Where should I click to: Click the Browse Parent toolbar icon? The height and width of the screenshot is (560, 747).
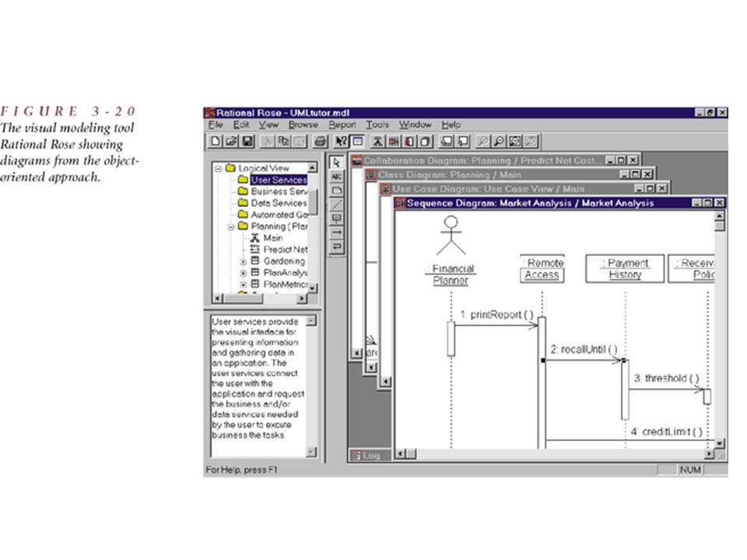point(447,141)
